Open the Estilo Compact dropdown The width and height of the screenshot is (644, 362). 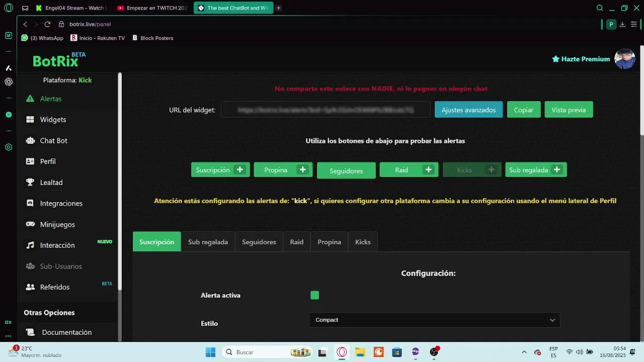point(434,320)
